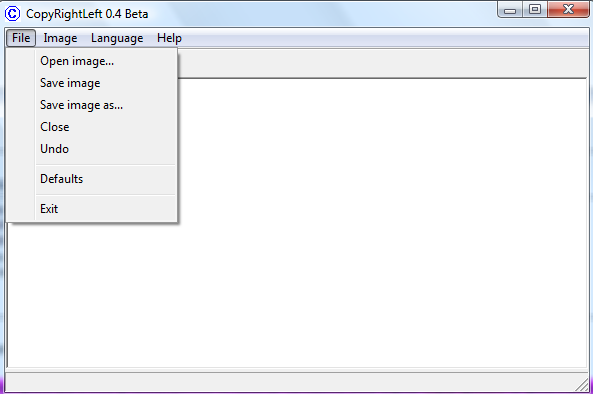Open the File menu
Viewport: 593px width, 394px height.
[x=21, y=38]
